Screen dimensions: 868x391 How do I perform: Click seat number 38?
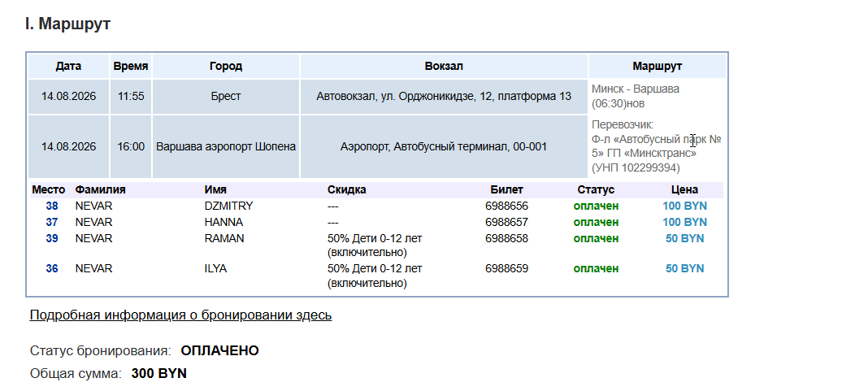(x=51, y=206)
